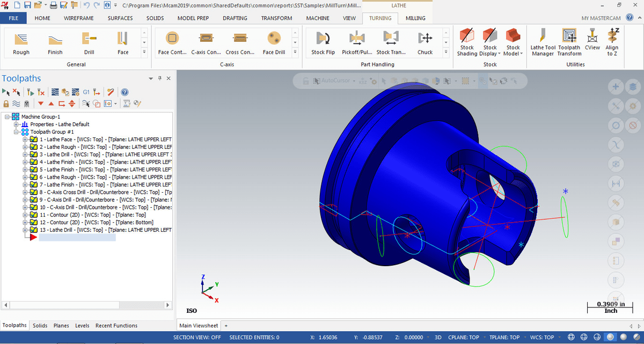
Task: Open the Chuck operation
Action: [425, 42]
